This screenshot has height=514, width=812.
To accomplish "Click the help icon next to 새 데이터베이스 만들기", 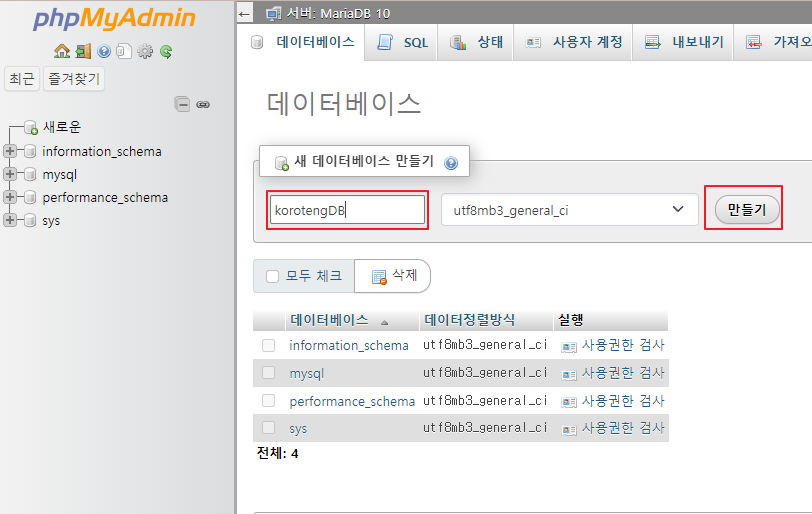I will coord(451,163).
